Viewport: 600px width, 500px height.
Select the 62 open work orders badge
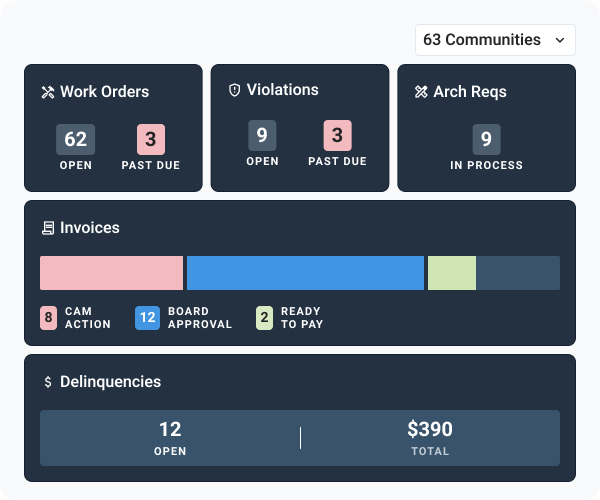pos(76,139)
